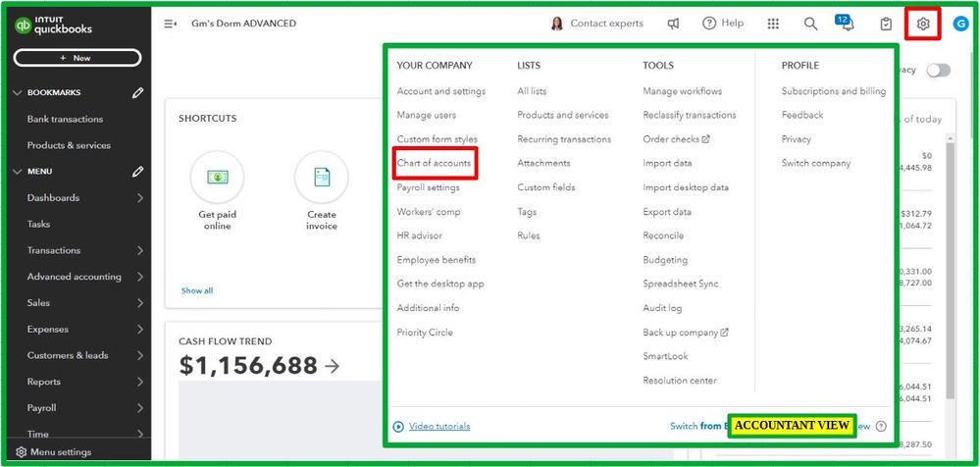Image resolution: width=980 pixels, height=467 pixels.
Task: Expand Expenses submenu arrow
Action: [139, 329]
